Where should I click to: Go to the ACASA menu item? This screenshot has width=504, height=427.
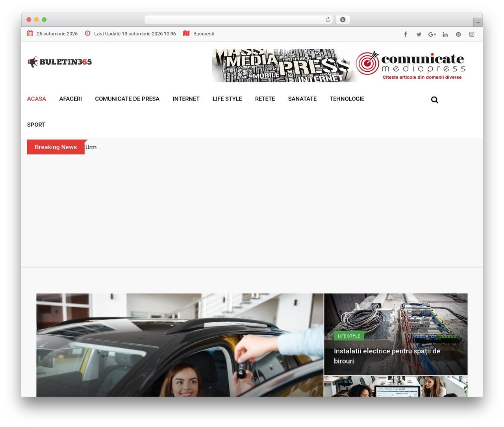tap(37, 99)
